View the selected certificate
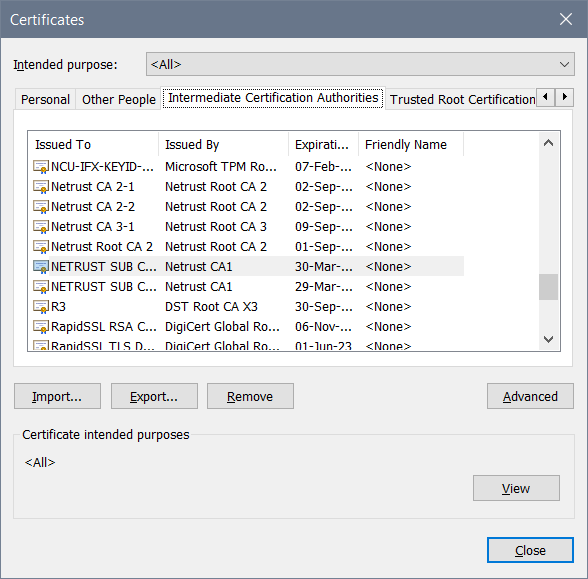The image size is (588, 579). (x=516, y=488)
